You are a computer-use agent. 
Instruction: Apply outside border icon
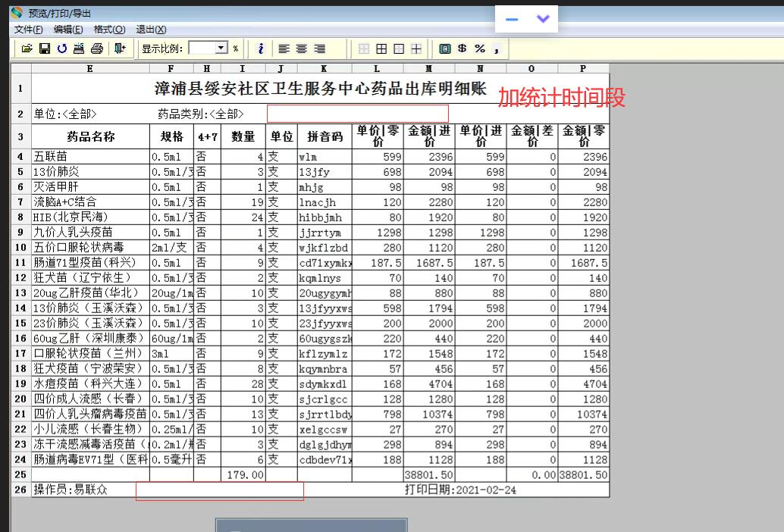click(x=399, y=49)
